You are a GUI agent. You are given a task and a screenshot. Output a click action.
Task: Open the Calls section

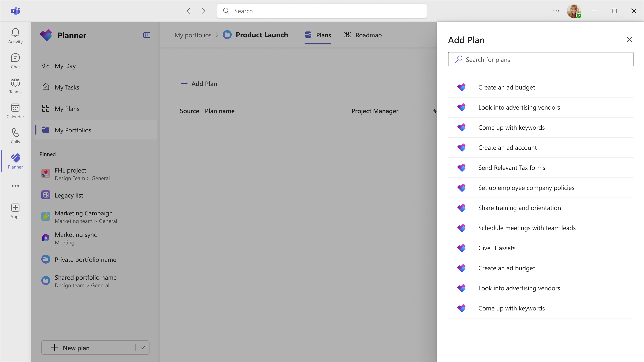point(15,135)
